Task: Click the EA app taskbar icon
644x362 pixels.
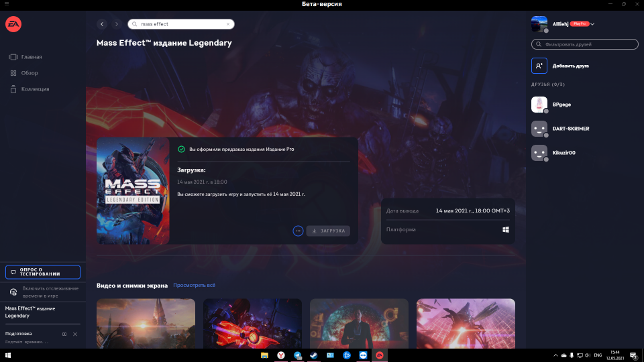Action: (380, 355)
